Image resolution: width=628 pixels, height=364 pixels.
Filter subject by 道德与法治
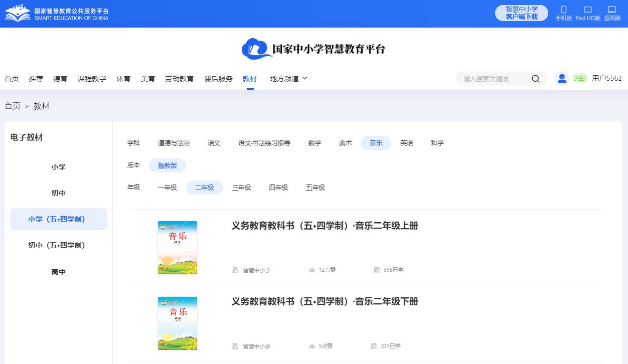pyautogui.click(x=174, y=143)
